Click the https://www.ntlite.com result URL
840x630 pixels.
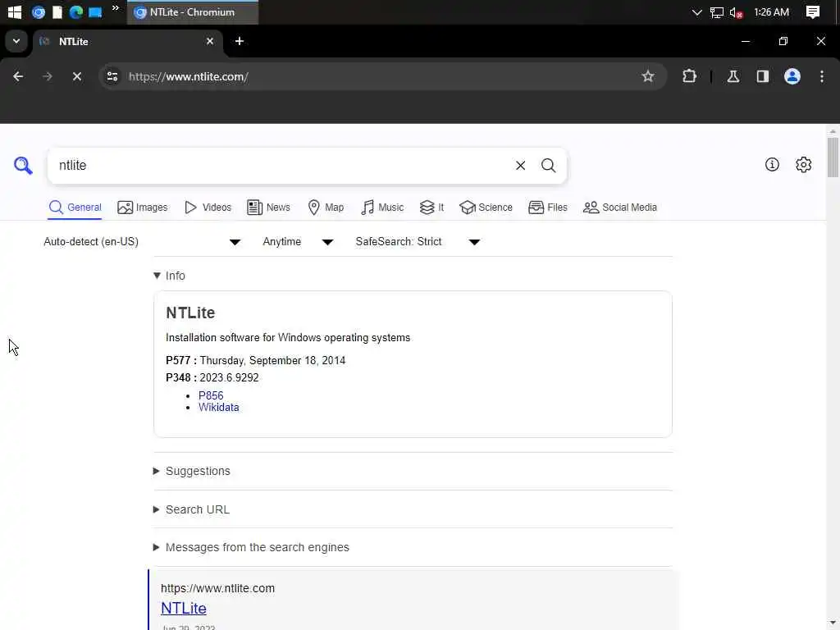217,588
